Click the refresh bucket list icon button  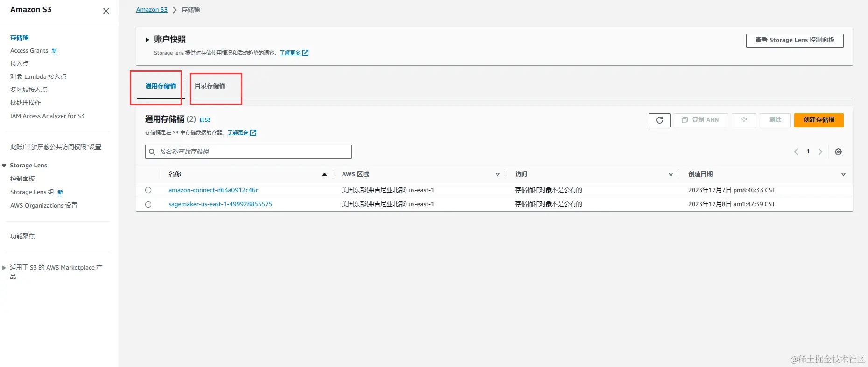(x=659, y=120)
